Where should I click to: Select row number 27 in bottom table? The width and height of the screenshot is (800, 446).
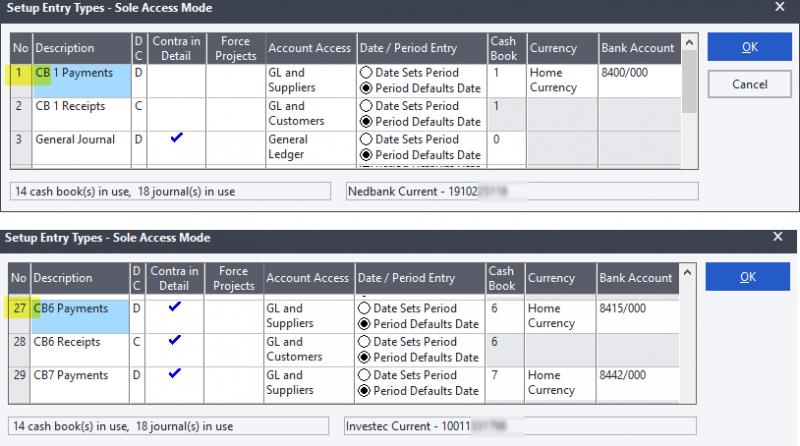pos(19,309)
